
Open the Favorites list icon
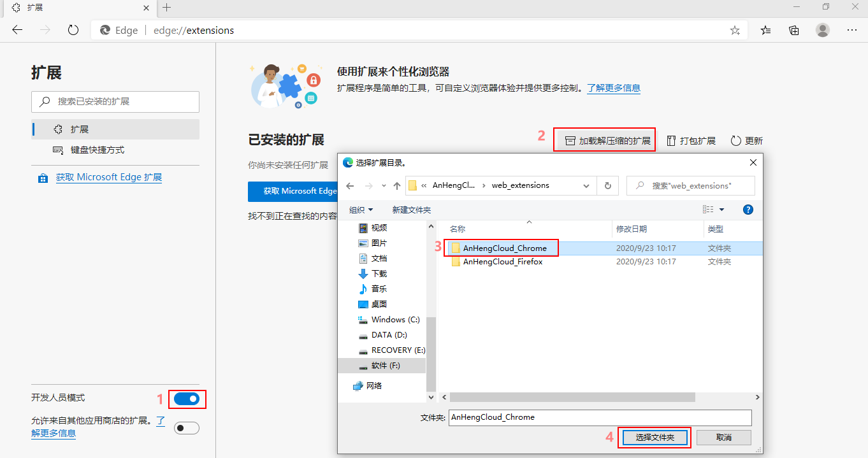coord(766,30)
